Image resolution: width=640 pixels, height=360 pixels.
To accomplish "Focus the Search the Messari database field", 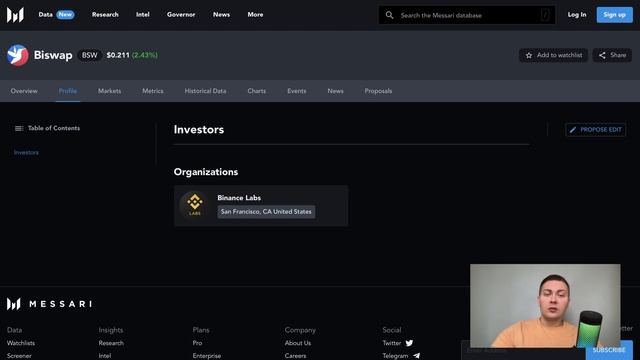I will coord(467,15).
